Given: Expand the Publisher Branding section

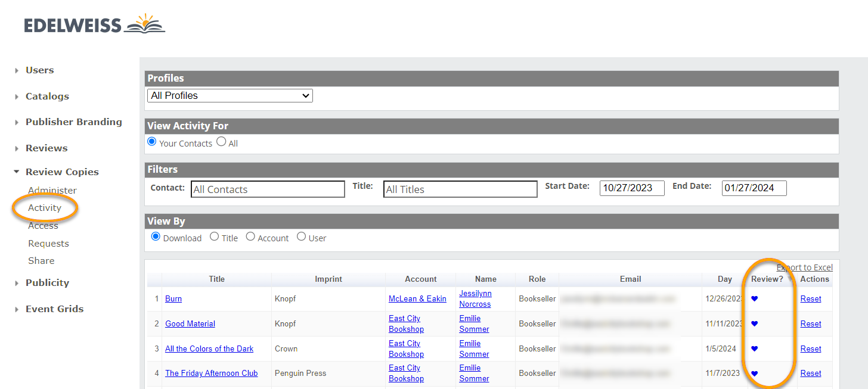Looking at the screenshot, I should (x=73, y=122).
